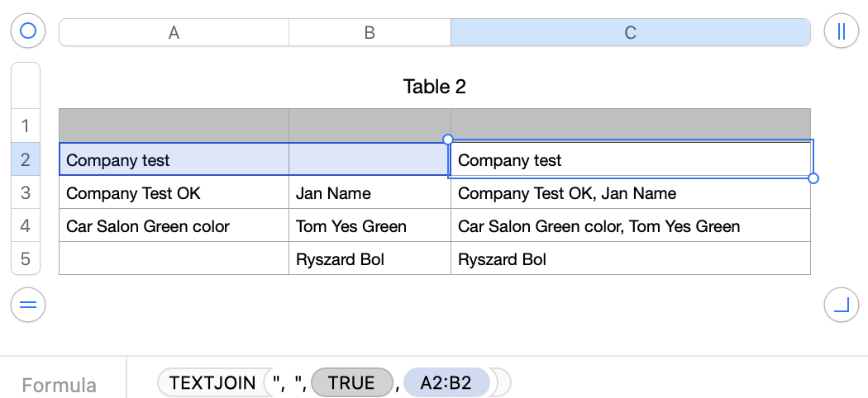Click the selection handle above cell C2
This screenshot has height=398, width=868.
tap(448, 140)
